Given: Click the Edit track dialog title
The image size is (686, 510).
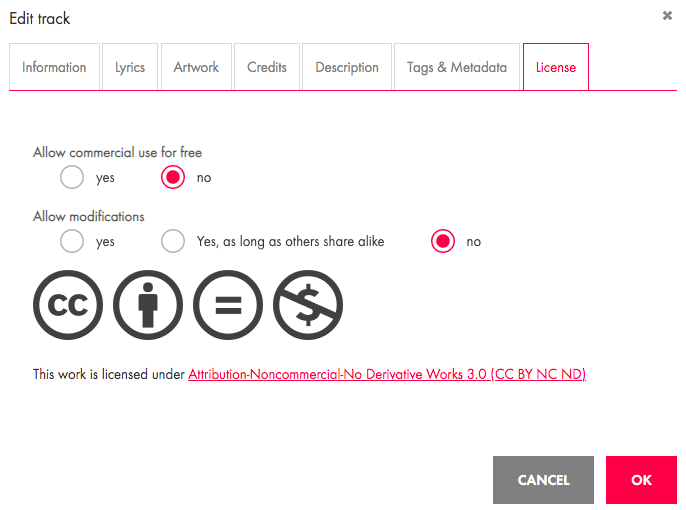Looking at the screenshot, I should (x=39, y=18).
